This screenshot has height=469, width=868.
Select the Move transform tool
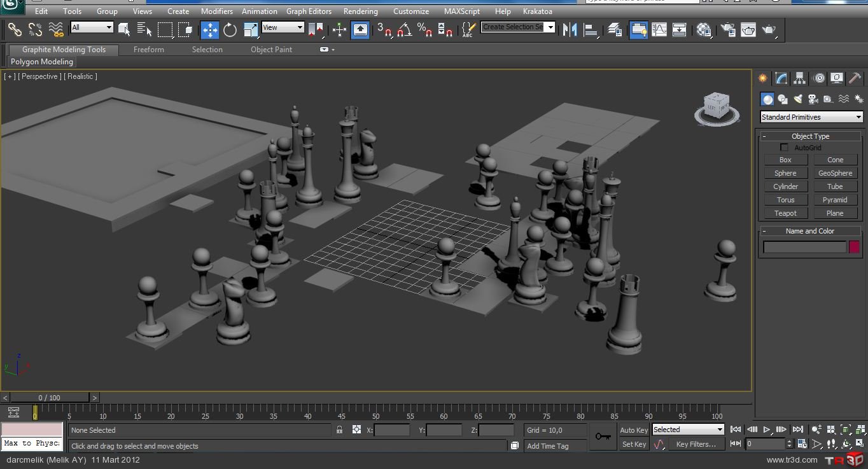(209, 30)
